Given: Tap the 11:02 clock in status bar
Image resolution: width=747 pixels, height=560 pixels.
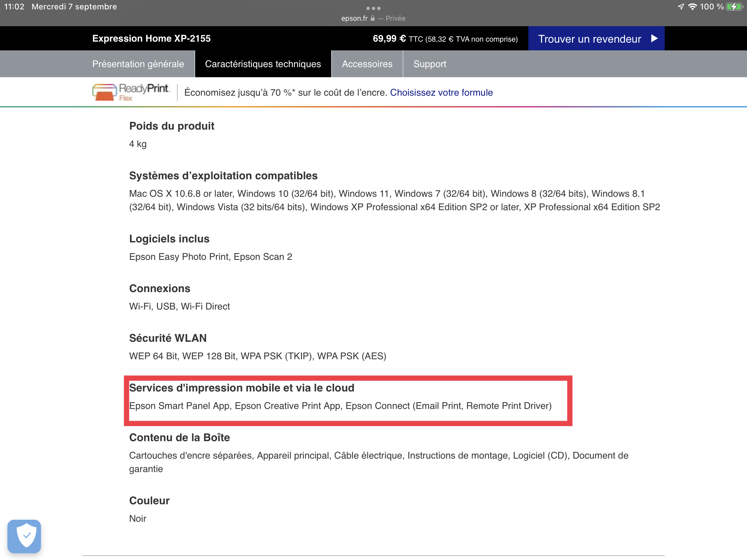Looking at the screenshot, I should tap(14, 7).
